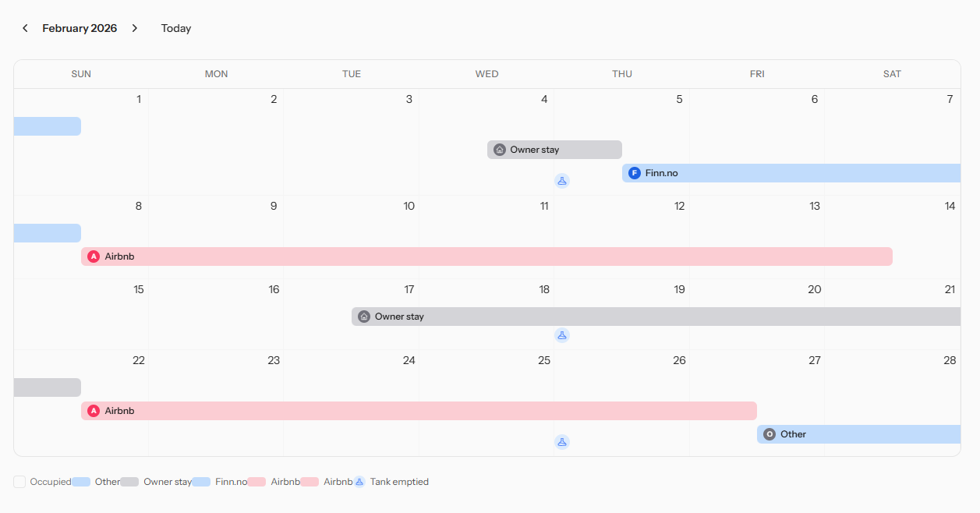This screenshot has width=980, height=513.
Task: Select day number 26
Action: [679, 360]
